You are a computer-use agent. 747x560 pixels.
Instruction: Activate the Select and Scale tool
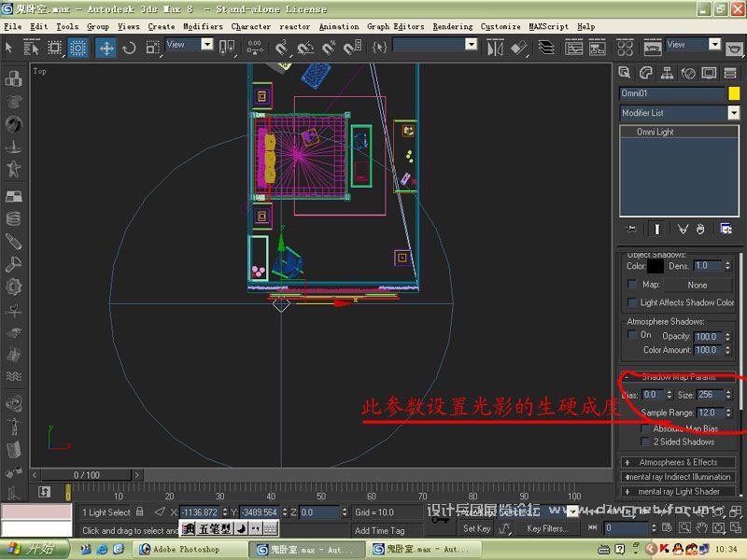(x=152, y=48)
